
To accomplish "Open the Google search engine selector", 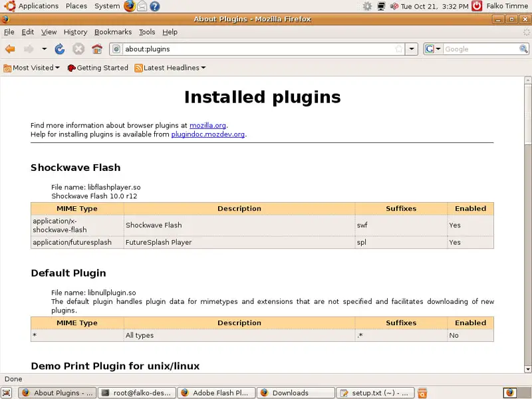I will (x=434, y=49).
